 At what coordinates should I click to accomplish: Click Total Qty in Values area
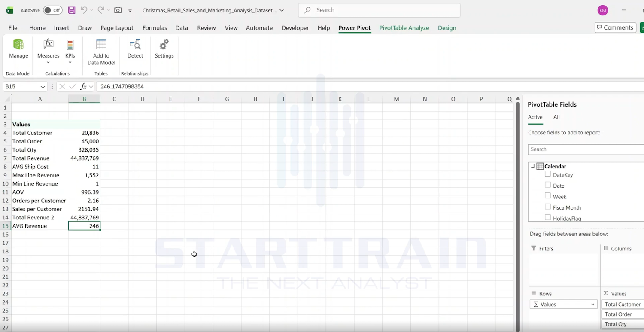[623, 324]
